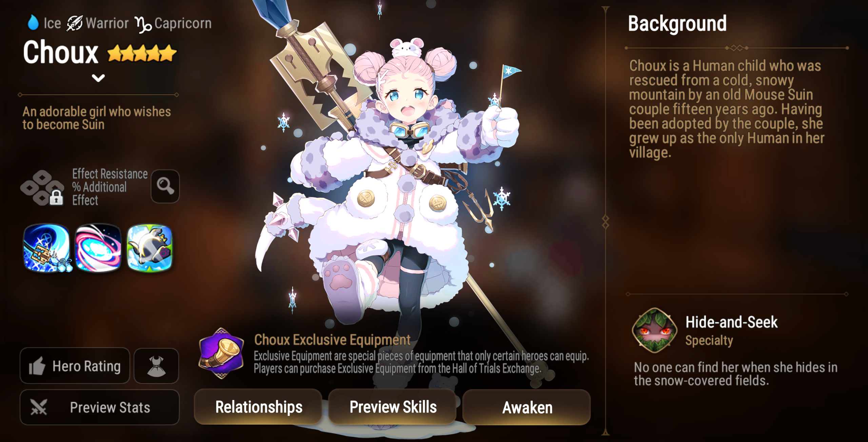Select the Hide-and-Seek specialty icon
The image size is (868, 442).
point(655,330)
